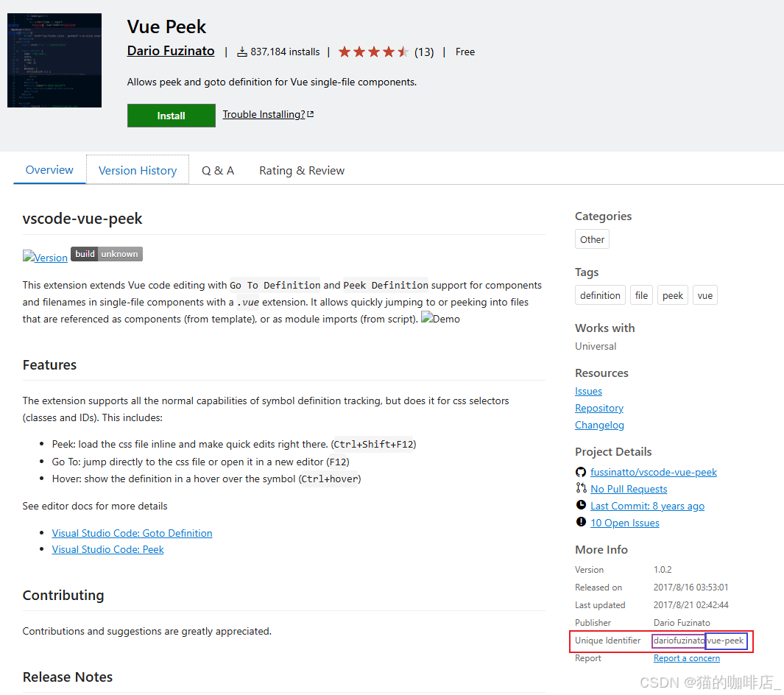Click the clock icon beside Last Commit
The image size is (784, 695).
[581, 505]
